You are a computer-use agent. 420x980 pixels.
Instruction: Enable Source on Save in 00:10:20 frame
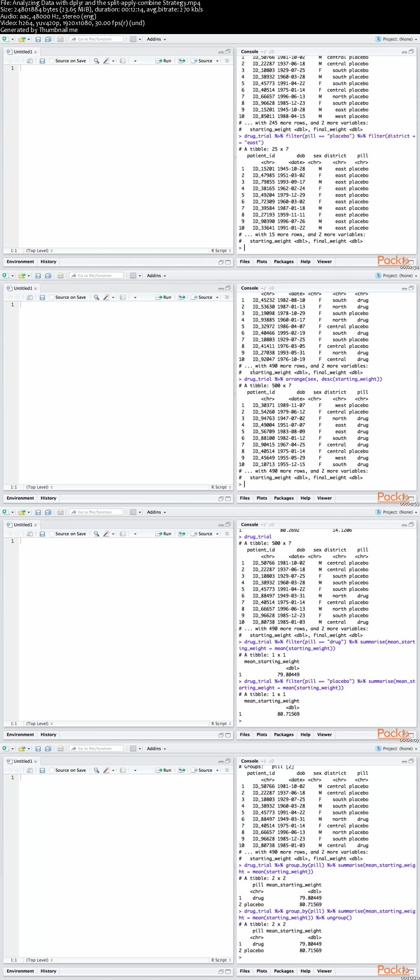coord(52,770)
